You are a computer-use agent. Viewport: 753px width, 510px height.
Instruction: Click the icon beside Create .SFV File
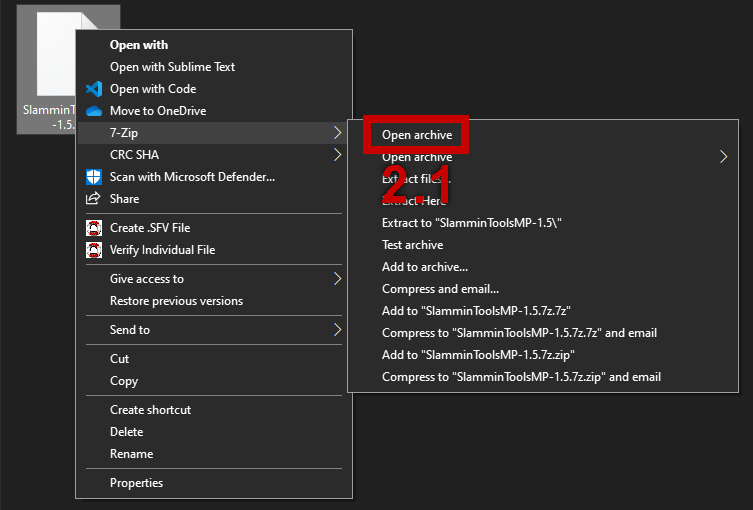(94, 228)
